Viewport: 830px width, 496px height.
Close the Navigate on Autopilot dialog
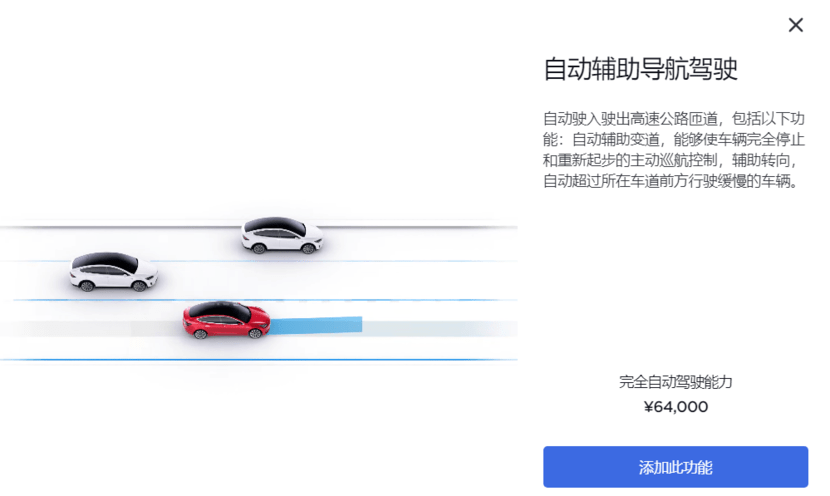click(x=796, y=25)
